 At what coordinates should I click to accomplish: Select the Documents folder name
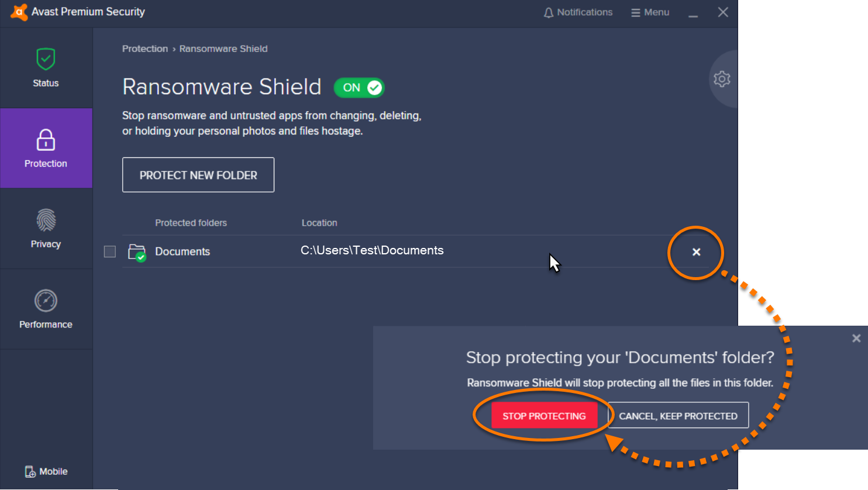click(x=182, y=251)
